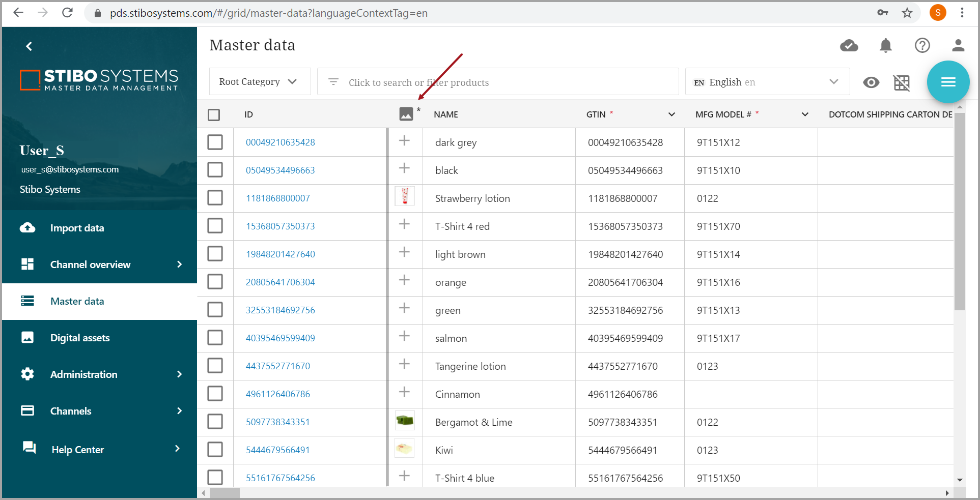This screenshot has width=980, height=500.
Task: Check the select-all checkbox in header
Action: coord(214,115)
